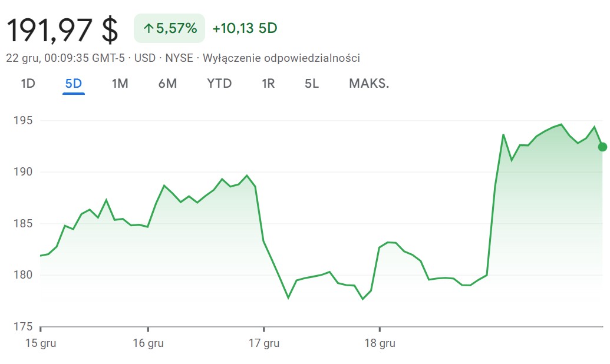The height and width of the screenshot is (364, 610).
Task: Click the green 5,57% change badge
Action: tap(170, 28)
